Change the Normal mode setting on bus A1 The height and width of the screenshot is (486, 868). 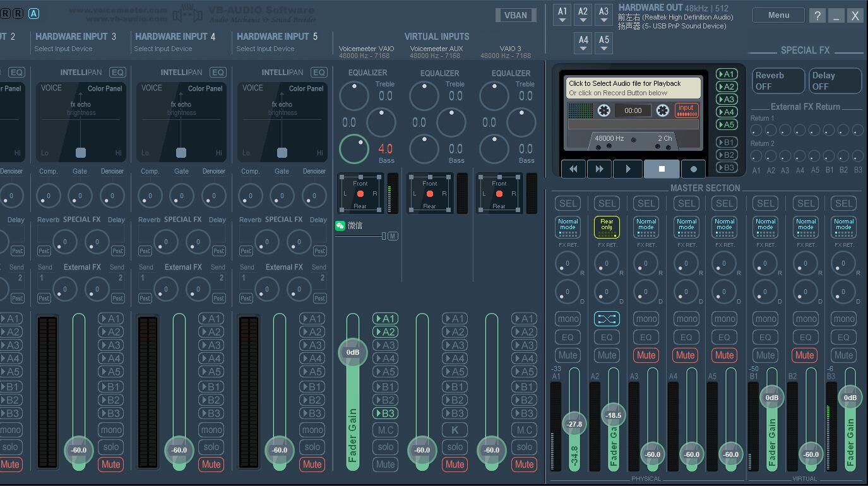[568, 227]
